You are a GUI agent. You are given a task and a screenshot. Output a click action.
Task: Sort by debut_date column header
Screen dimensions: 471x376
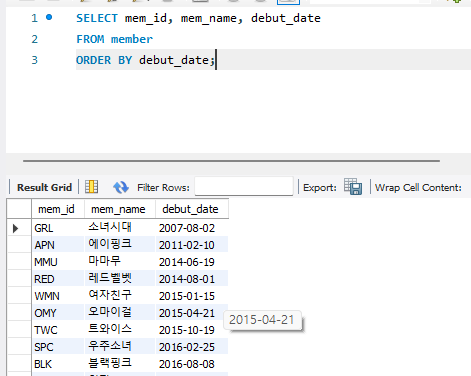[192, 209]
